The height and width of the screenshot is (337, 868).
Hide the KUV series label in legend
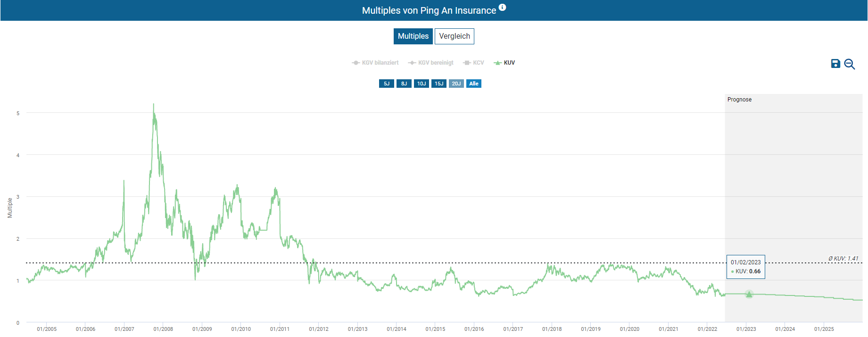509,63
